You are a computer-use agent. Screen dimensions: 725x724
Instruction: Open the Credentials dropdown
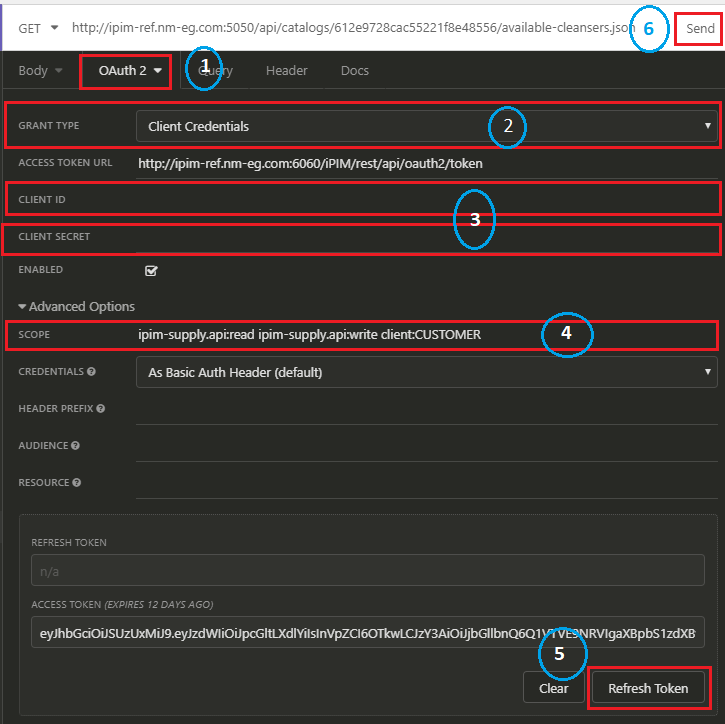click(x=426, y=372)
